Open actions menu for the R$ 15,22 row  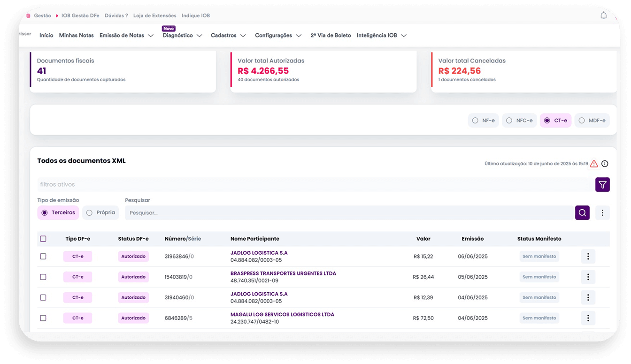588,257
